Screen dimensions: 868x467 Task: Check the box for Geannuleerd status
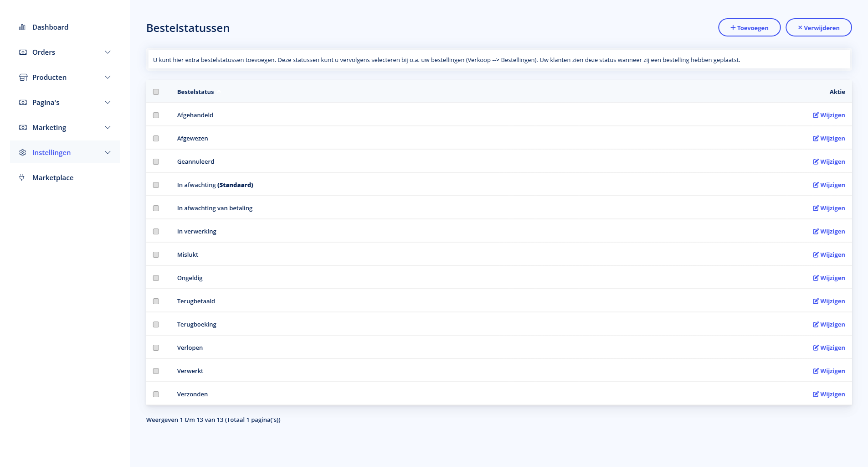[x=156, y=162]
